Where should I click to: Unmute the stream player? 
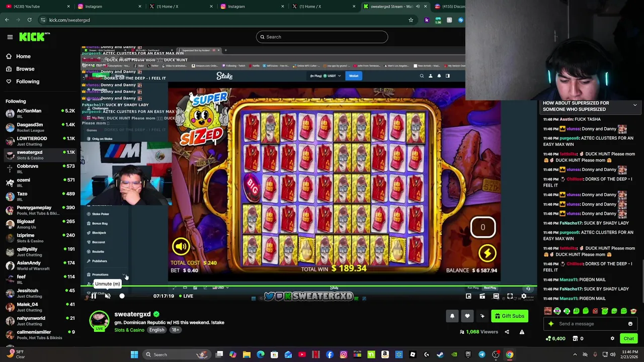108,296
